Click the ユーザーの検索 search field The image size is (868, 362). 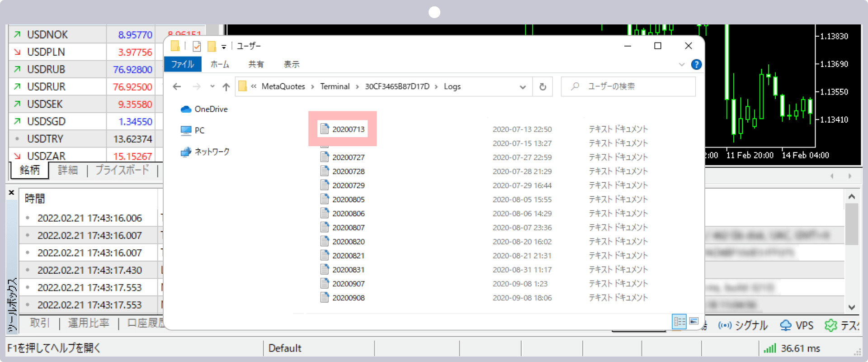pyautogui.click(x=628, y=86)
